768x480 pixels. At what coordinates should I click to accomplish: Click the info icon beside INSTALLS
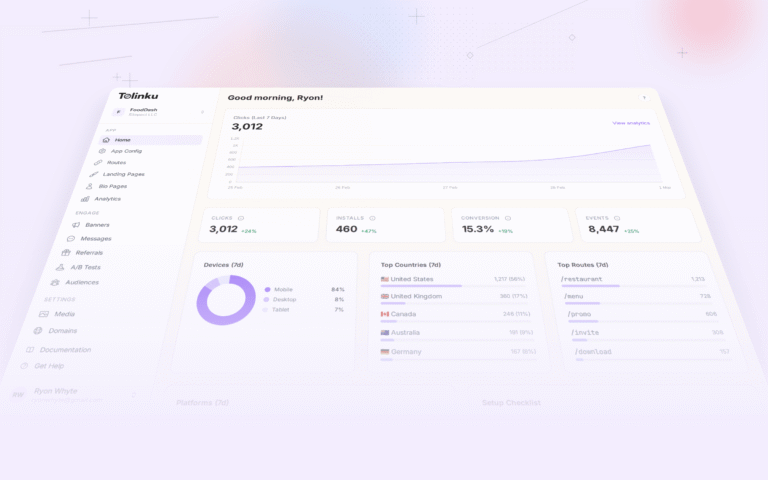pyautogui.click(x=372, y=218)
